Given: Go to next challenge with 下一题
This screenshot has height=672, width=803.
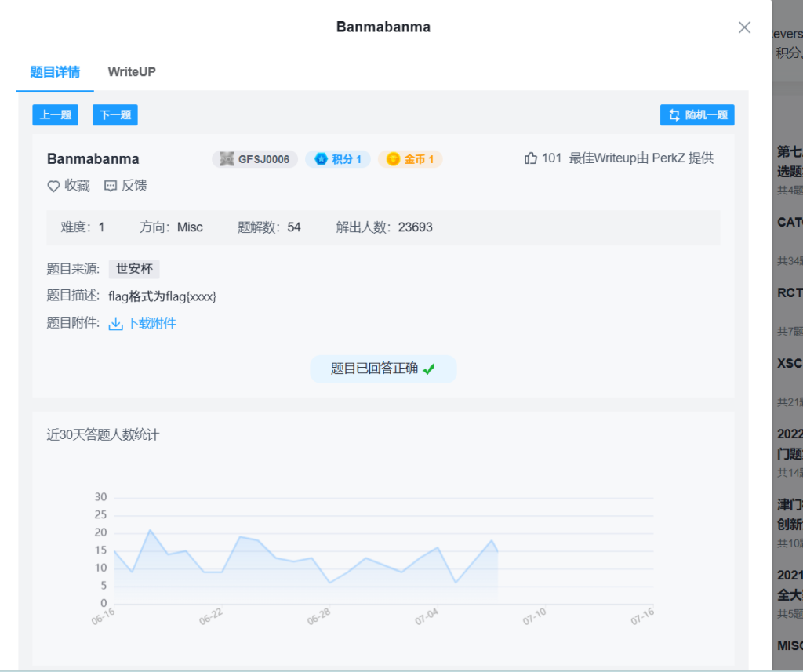Looking at the screenshot, I should (x=115, y=115).
